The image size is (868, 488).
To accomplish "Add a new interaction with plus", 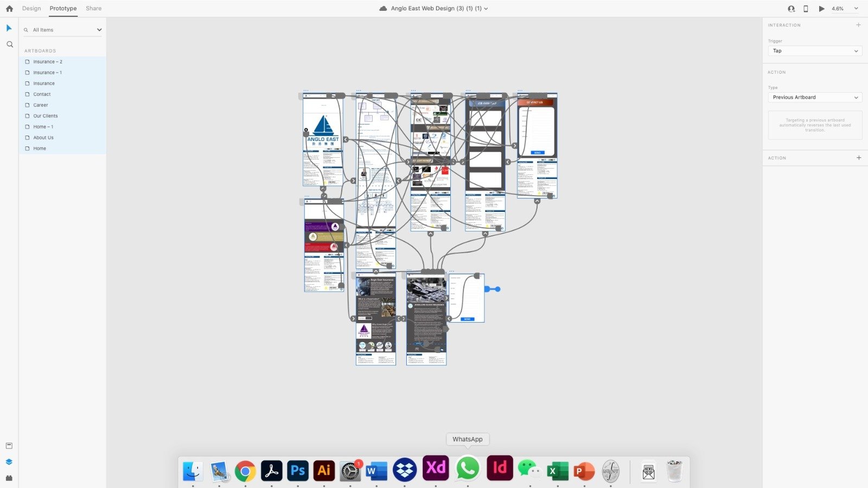I will tap(858, 25).
